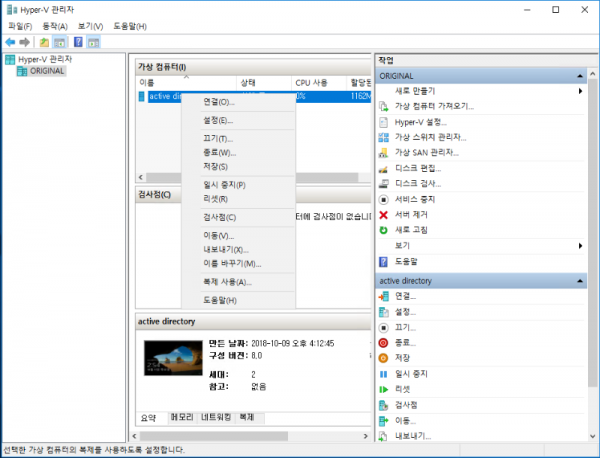Click the 끄기 icon in actions pane
Image resolution: width=600 pixels, height=458 pixels.
pyautogui.click(x=383, y=328)
